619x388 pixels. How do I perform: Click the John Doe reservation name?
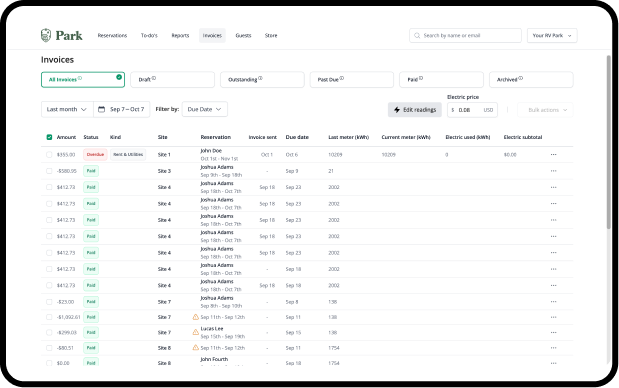coord(211,150)
